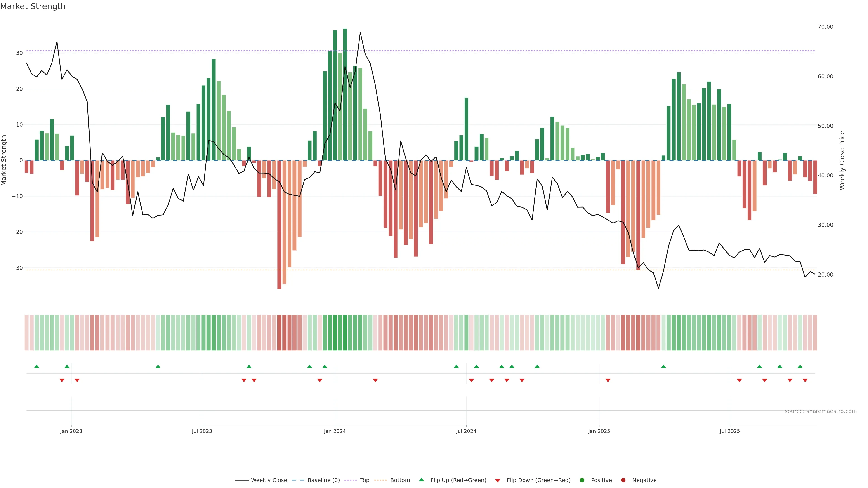Image resolution: width=868 pixels, height=488 pixels.
Task: Select the only Flip Down marker between Jan 2024 and Jul 2024
Action: coord(375,380)
